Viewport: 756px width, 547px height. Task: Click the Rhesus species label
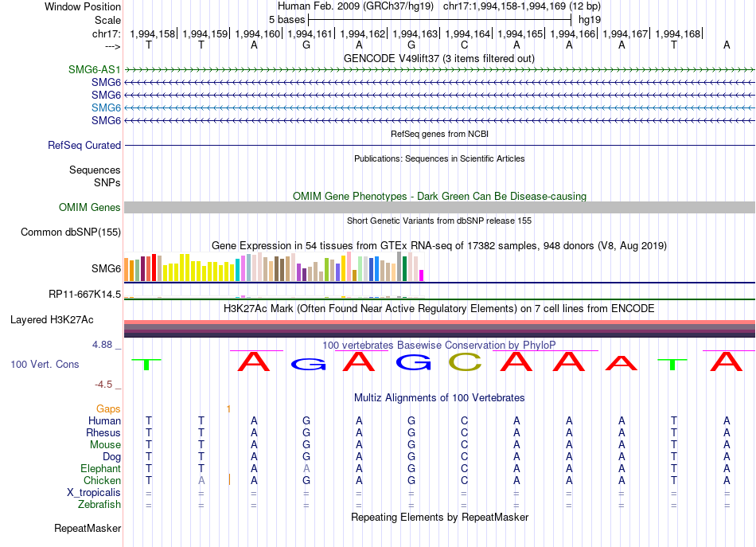pos(103,432)
